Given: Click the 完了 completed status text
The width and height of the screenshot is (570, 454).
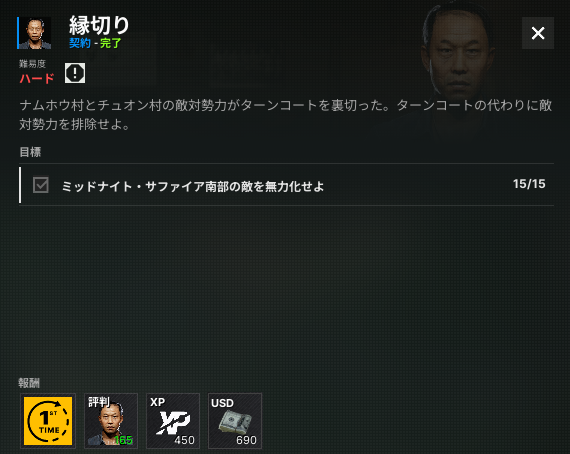Looking at the screenshot, I should (111, 43).
